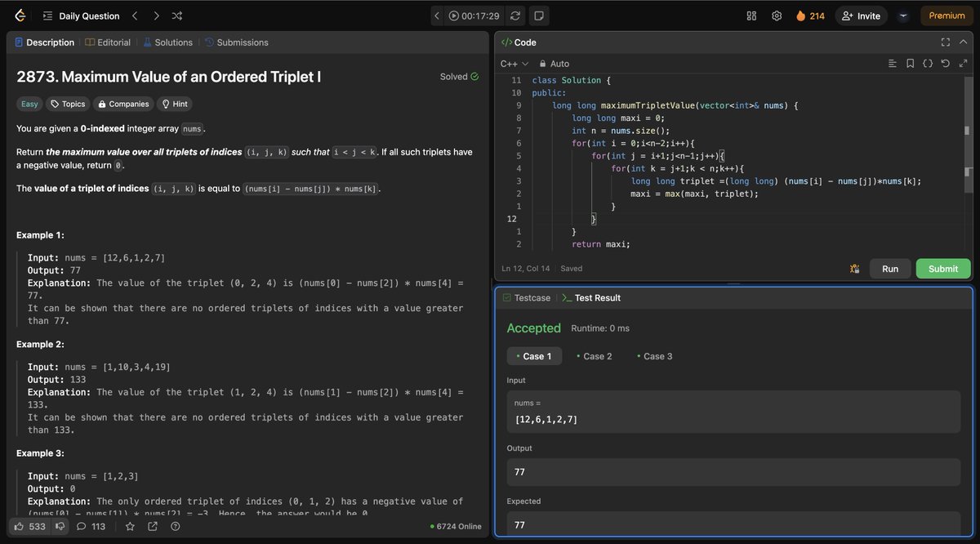980x544 pixels.
Task: Go to the next question arrow
Action: click(x=156, y=16)
